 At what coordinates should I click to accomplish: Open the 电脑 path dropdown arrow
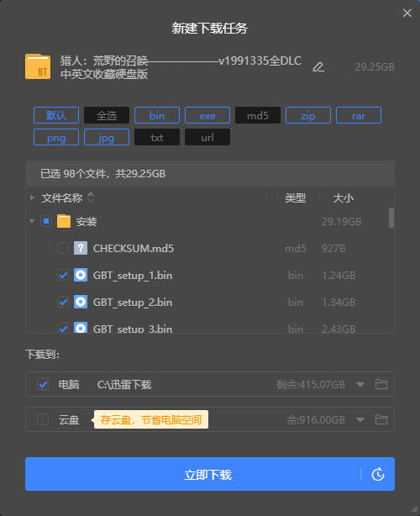(x=360, y=384)
